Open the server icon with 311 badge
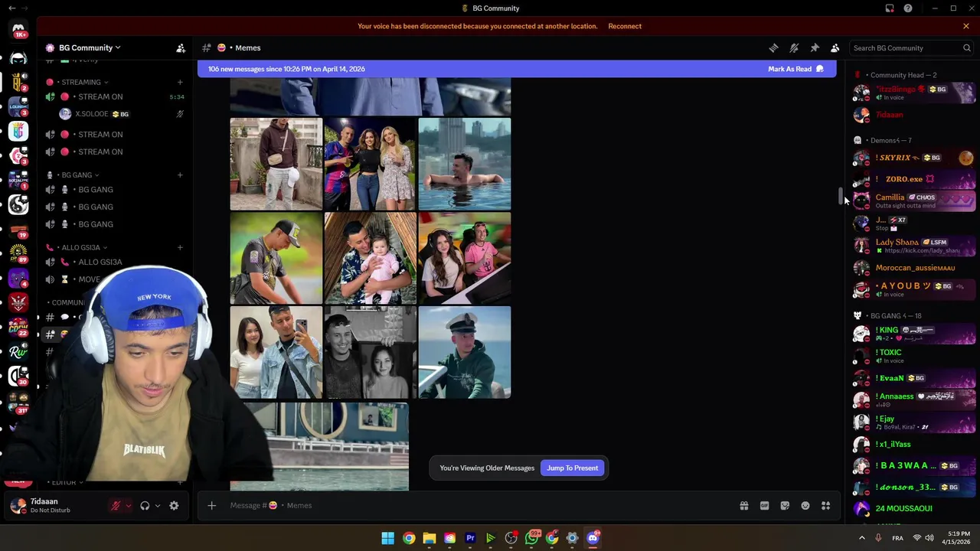The height and width of the screenshot is (551, 980). pyautogui.click(x=18, y=403)
